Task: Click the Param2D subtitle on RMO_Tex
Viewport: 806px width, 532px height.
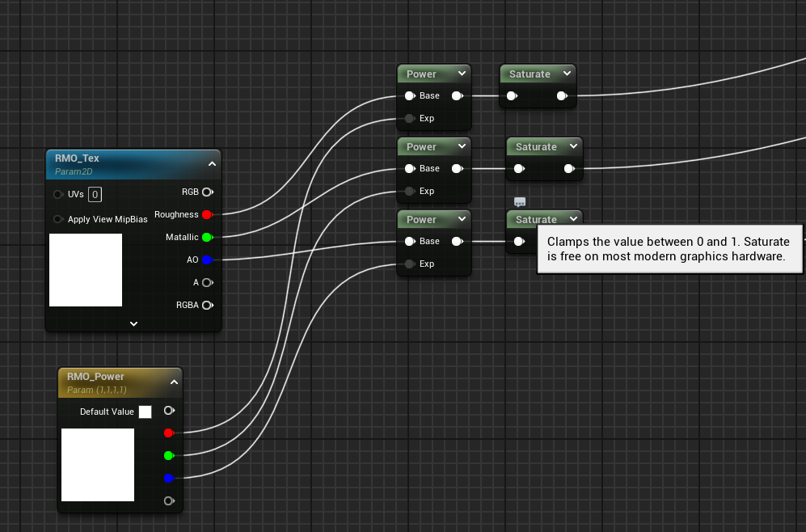Action: coord(74,171)
